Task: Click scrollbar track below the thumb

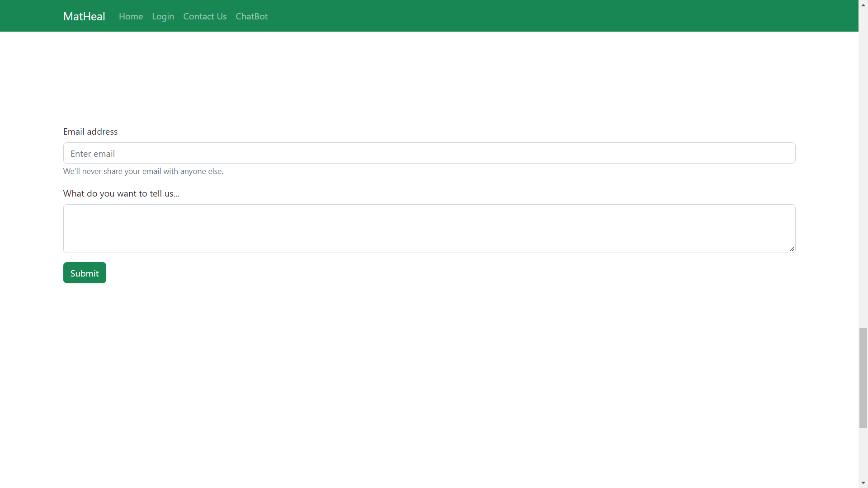Action: pos(863,452)
